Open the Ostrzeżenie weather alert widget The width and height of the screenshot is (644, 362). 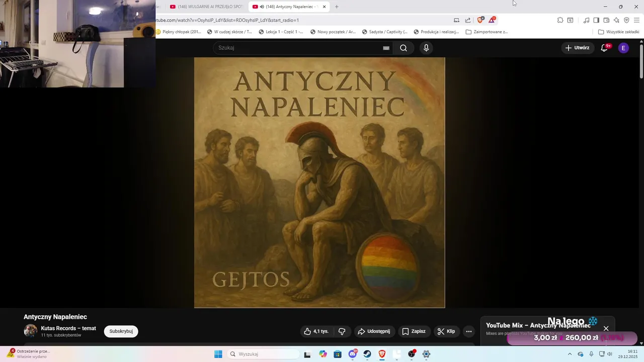pyautogui.click(x=29, y=353)
